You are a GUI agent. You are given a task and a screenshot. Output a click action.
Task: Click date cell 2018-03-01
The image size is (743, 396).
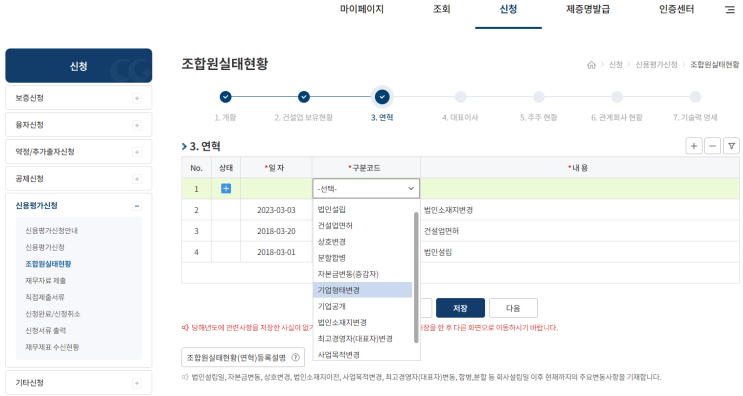[x=276, y=252]
